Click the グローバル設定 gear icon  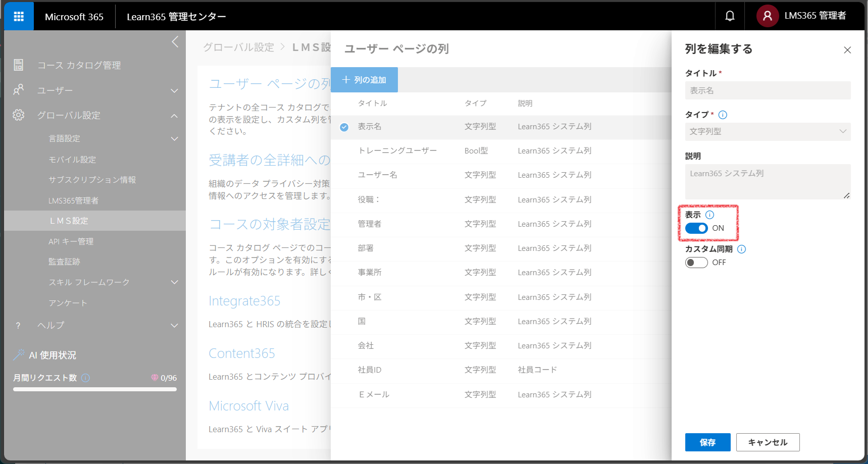point(19,115)
